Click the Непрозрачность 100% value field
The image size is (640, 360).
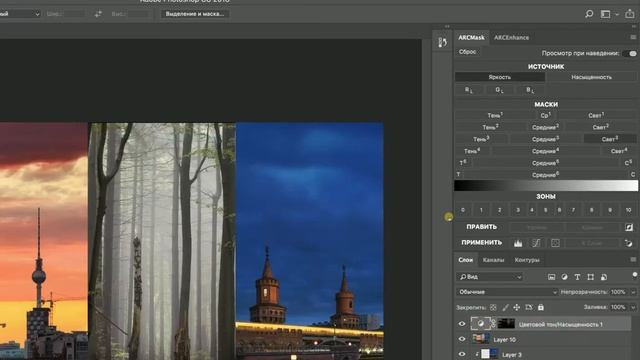click(x=618, y=292)
